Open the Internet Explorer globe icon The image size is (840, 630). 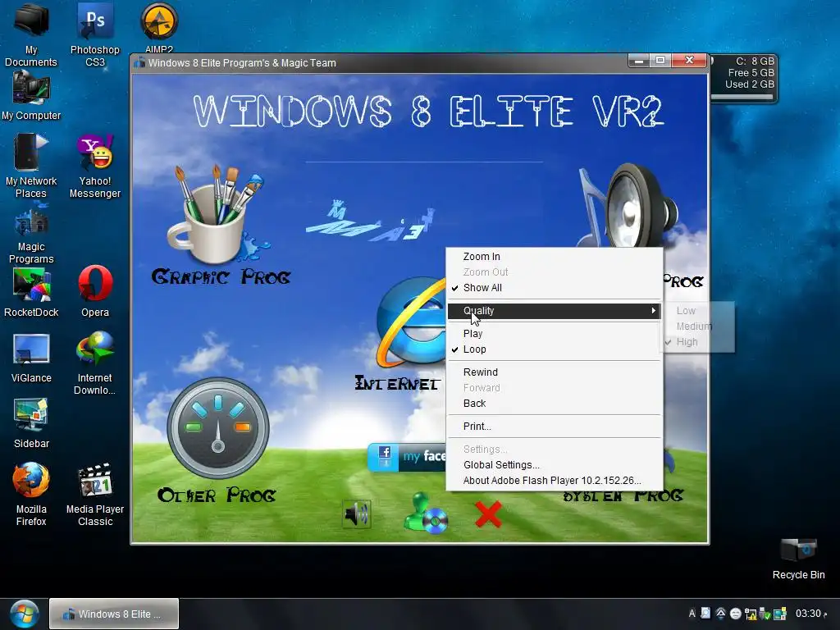[412, 322]
